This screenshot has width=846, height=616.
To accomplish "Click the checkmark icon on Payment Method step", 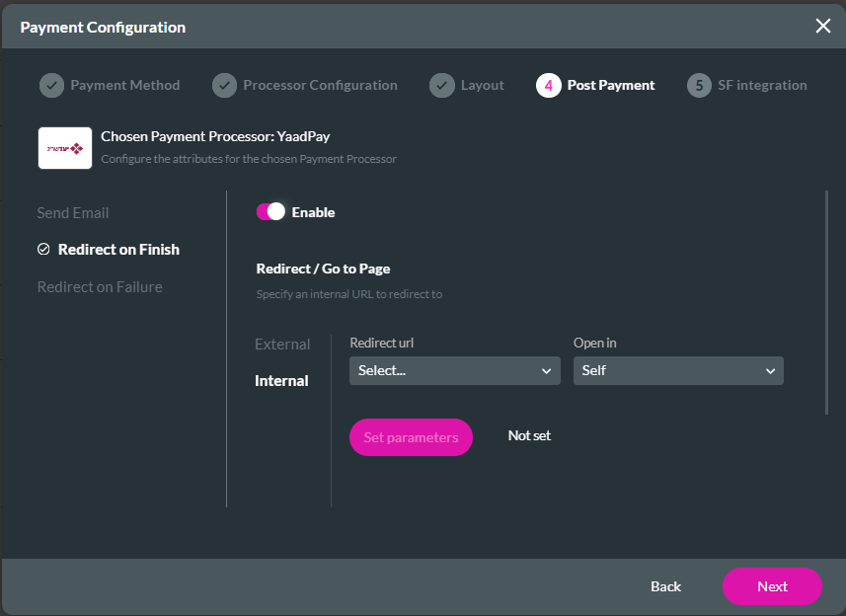I will [x=51, y=85].
